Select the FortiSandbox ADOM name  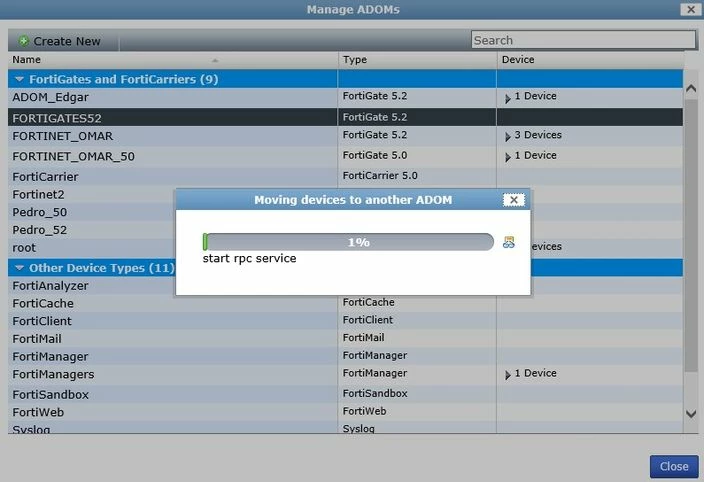[50, 394]
